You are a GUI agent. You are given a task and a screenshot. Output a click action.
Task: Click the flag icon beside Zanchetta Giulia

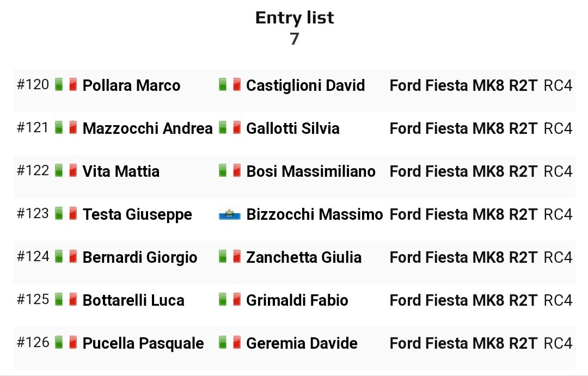[x=230, y=257]
